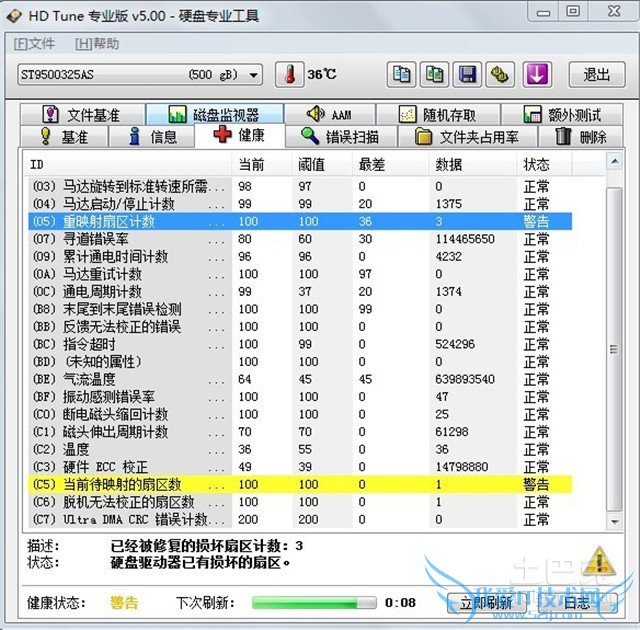Viewport: 640px width, 630px height.
Task: Switch to the 磁盘监视器 tab
Action: [215, 115]
